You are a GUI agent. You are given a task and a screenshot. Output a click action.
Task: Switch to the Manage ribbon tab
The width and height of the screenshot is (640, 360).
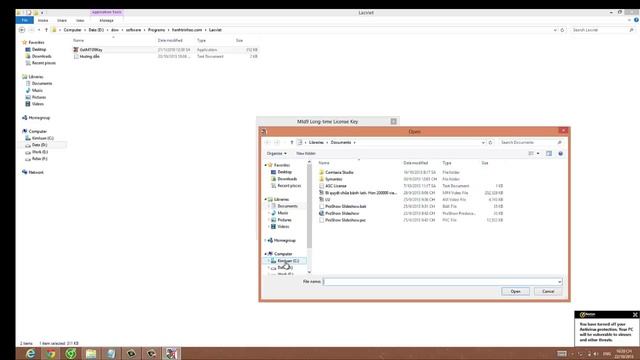click(107, 20)
